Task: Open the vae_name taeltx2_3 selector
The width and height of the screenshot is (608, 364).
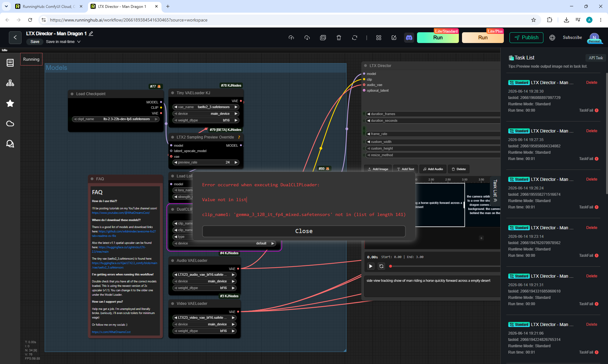Action: [206, 107]
